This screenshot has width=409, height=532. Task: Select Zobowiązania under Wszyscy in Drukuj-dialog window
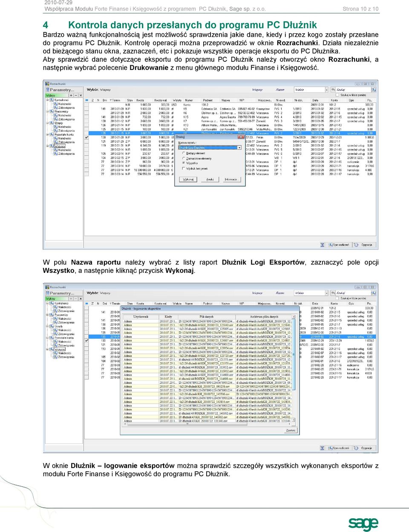point(66,154)
